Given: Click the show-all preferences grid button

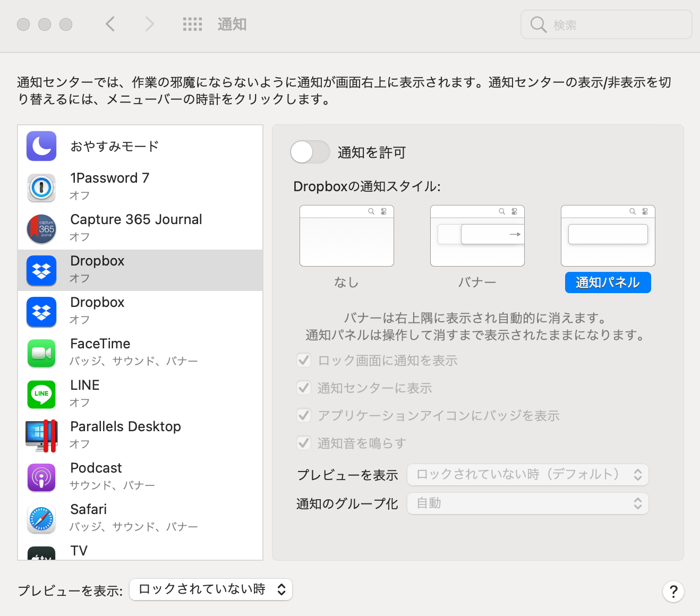Looking at the screenshot, I should (192, 24).
